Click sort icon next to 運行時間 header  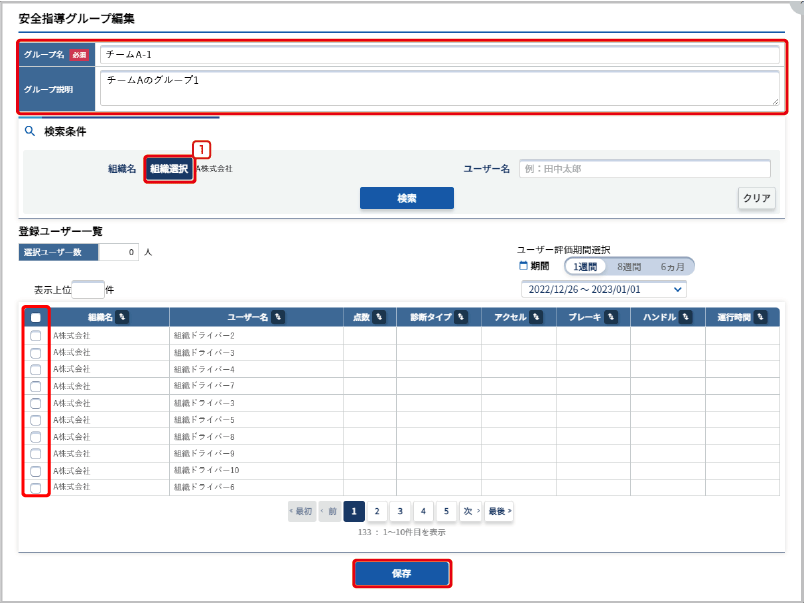[761, 317]
